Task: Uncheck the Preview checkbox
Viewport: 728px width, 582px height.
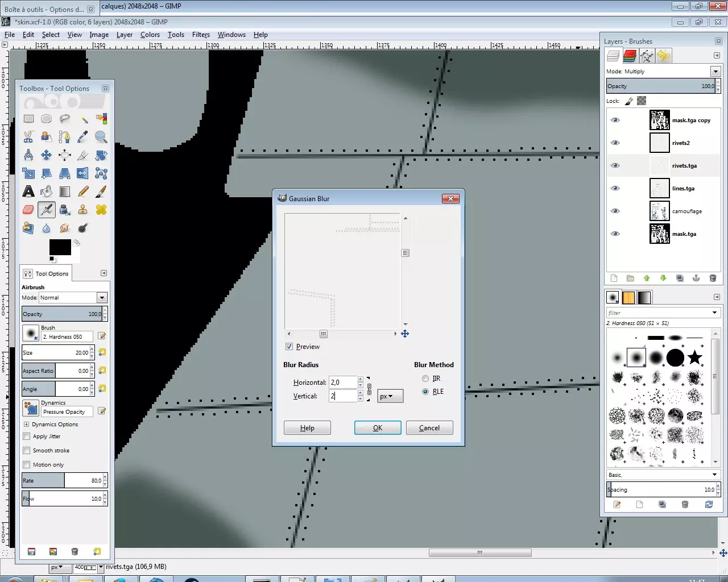Action: [289, 347]
